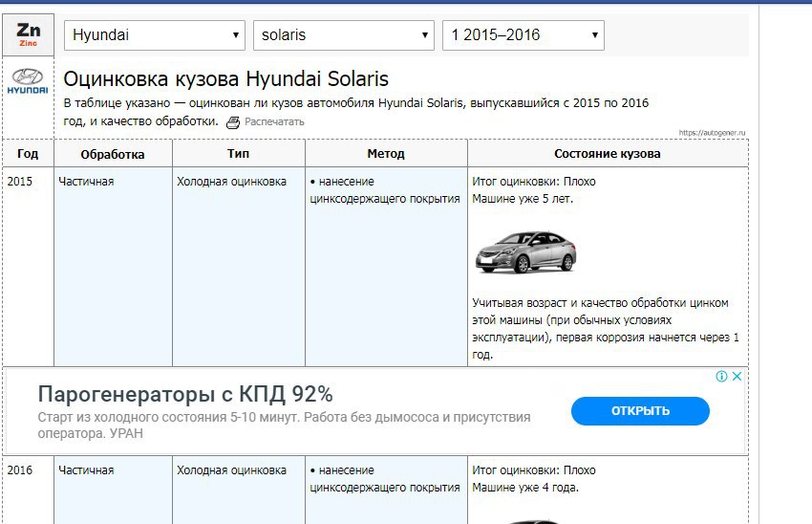812x524 pixels.
Task: Click the Состояние кузова column header
Action: coord(608,153)
